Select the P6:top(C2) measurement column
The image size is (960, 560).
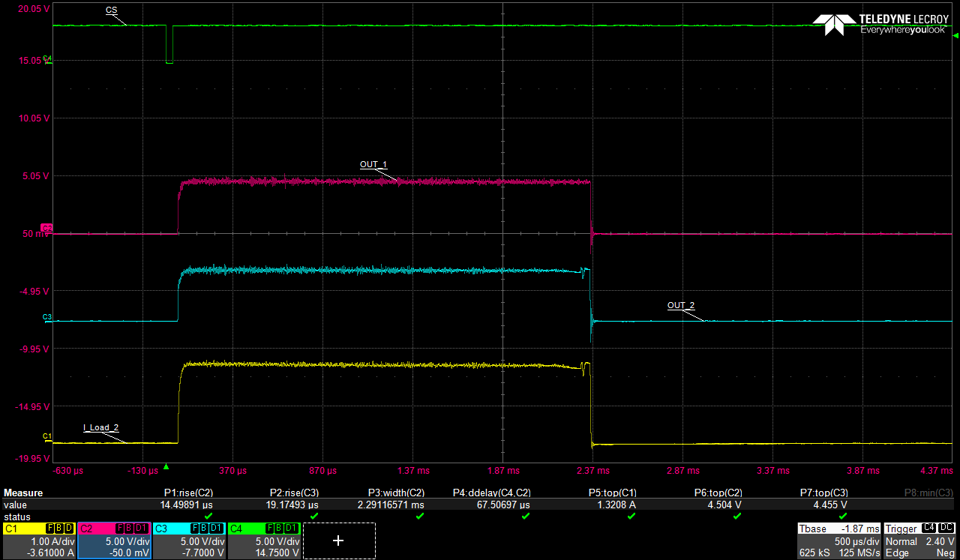[718, 493]
